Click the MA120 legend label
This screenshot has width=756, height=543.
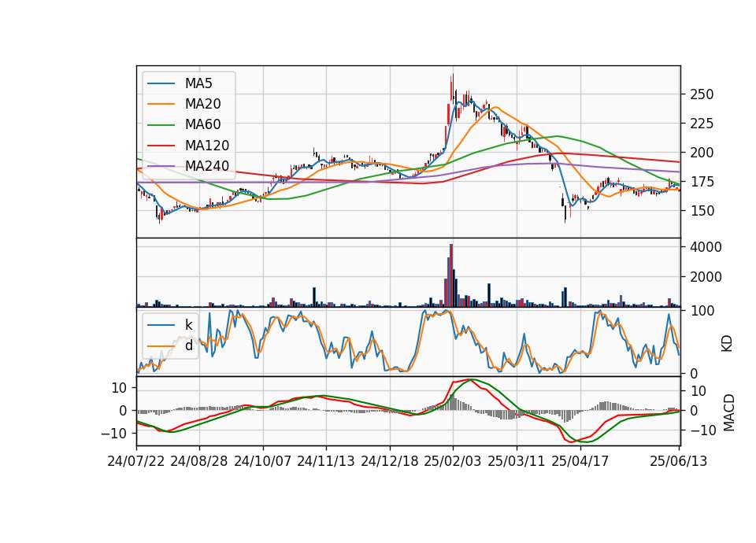coord(207,146)
